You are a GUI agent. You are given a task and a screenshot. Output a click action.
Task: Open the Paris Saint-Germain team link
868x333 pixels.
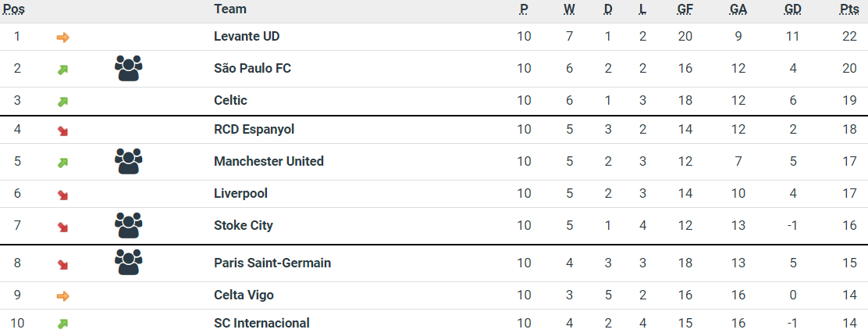272,263
